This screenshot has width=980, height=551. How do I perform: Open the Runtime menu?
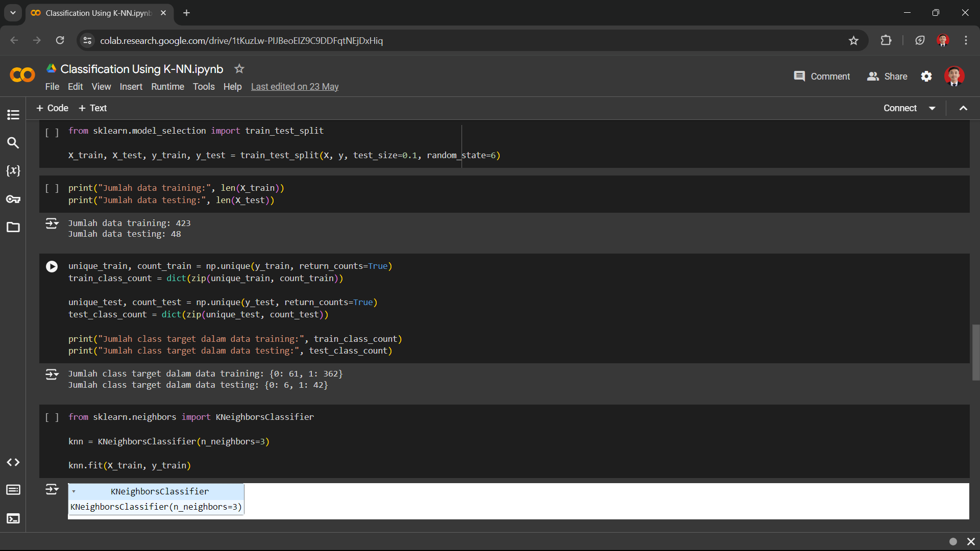click(167, 87)
